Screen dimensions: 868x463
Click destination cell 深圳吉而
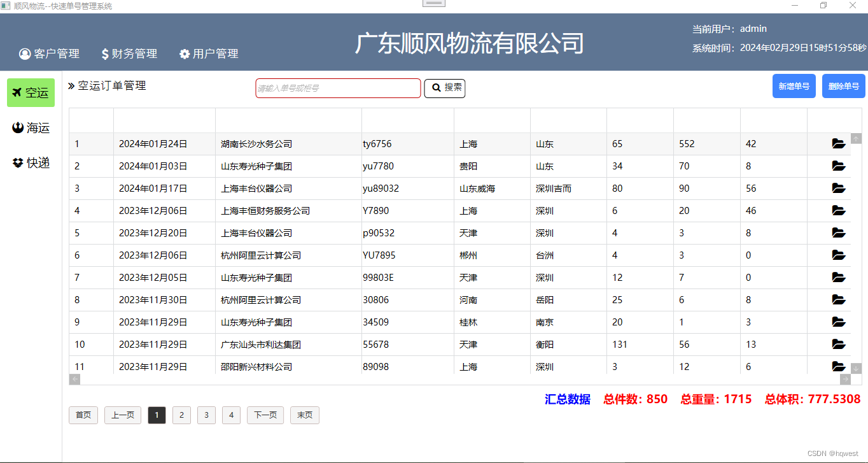[x=554, y=189]
